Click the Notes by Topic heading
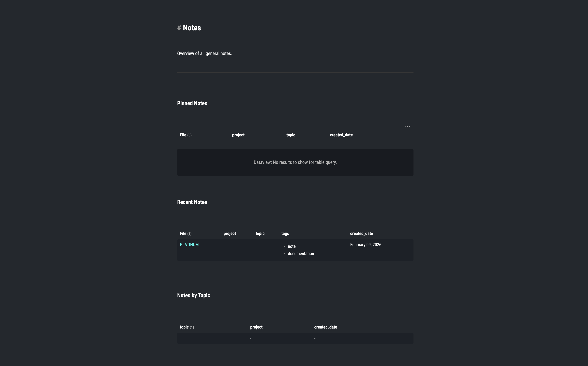 [x=193, y=295]
